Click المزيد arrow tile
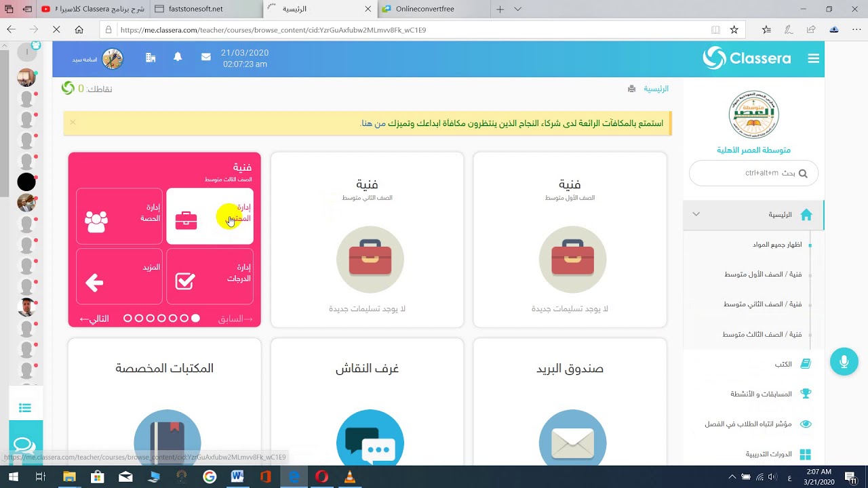Screen dimensions: 868x488 point(119,277)
